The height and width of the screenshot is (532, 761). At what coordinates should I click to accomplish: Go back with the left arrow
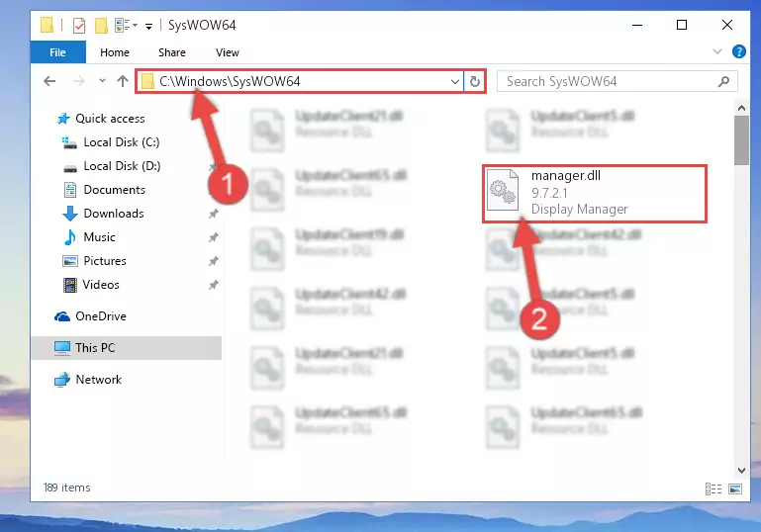(49, 81)
